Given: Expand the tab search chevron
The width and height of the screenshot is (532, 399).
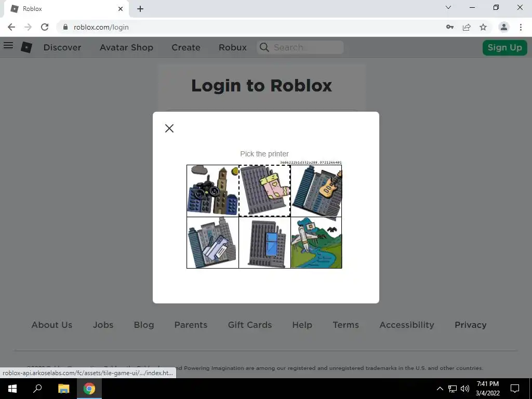Looking at the screenshot, I should [x=448, y=7].
